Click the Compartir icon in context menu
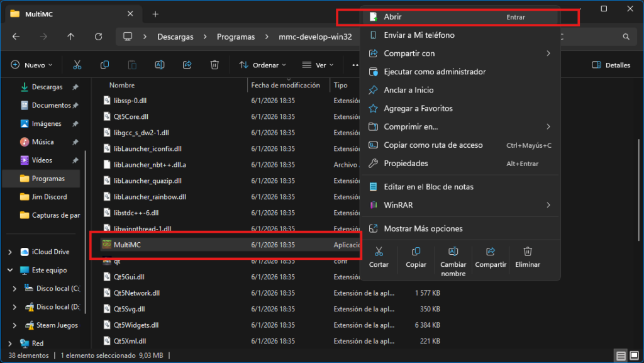644x363 pixels. pos(491,252)
